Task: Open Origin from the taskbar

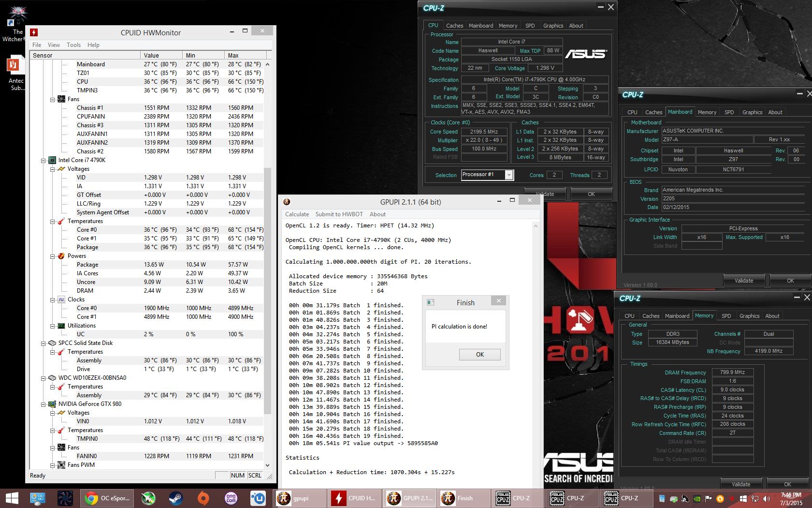Action: 203,498
